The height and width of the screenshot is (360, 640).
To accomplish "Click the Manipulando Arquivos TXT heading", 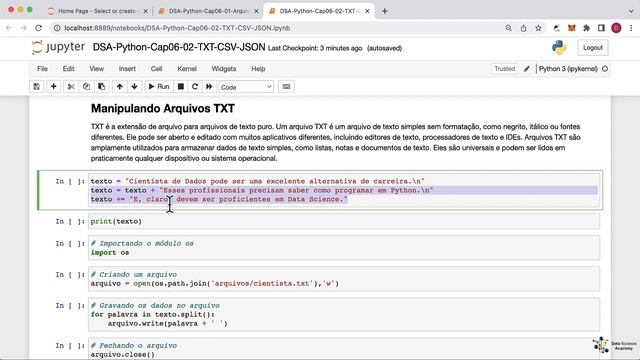I will (162, 109).
